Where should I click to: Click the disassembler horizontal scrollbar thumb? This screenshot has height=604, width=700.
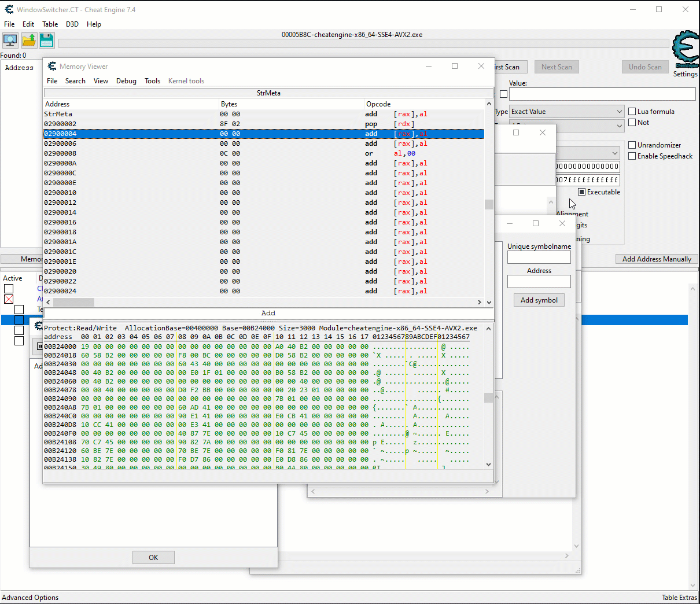pyautogui.click(x=73, y=302)
